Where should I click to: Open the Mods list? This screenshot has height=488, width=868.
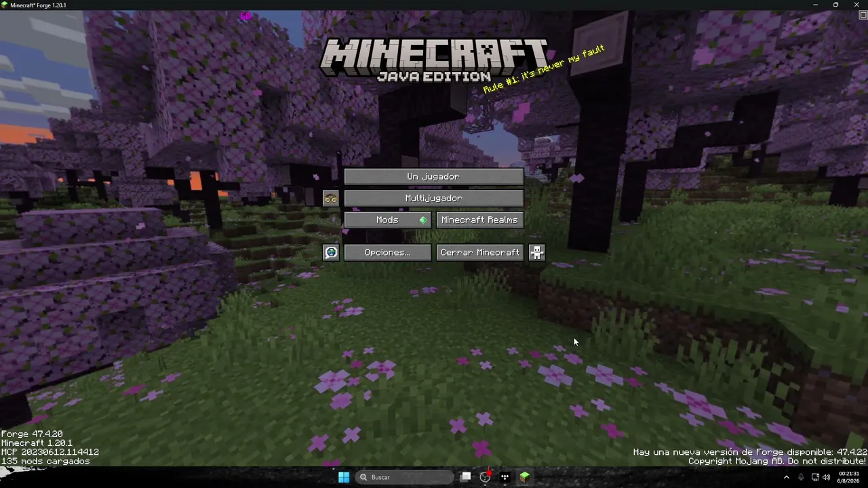(388, 220)
